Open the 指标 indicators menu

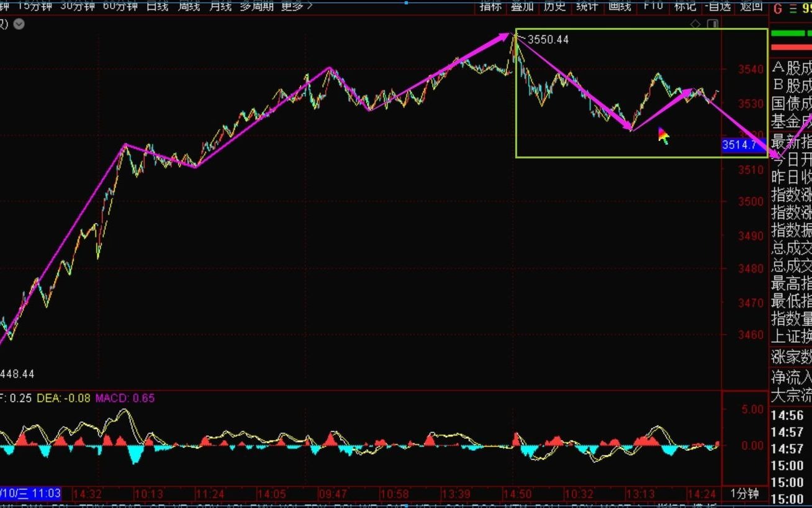pos(490,6)
